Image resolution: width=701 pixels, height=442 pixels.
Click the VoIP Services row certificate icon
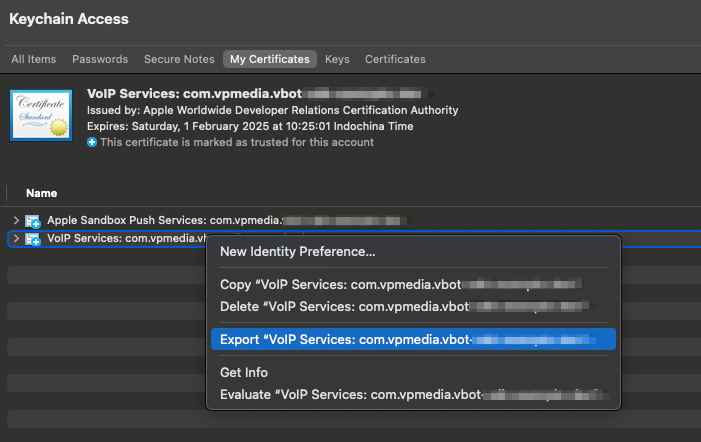(33, 239)
